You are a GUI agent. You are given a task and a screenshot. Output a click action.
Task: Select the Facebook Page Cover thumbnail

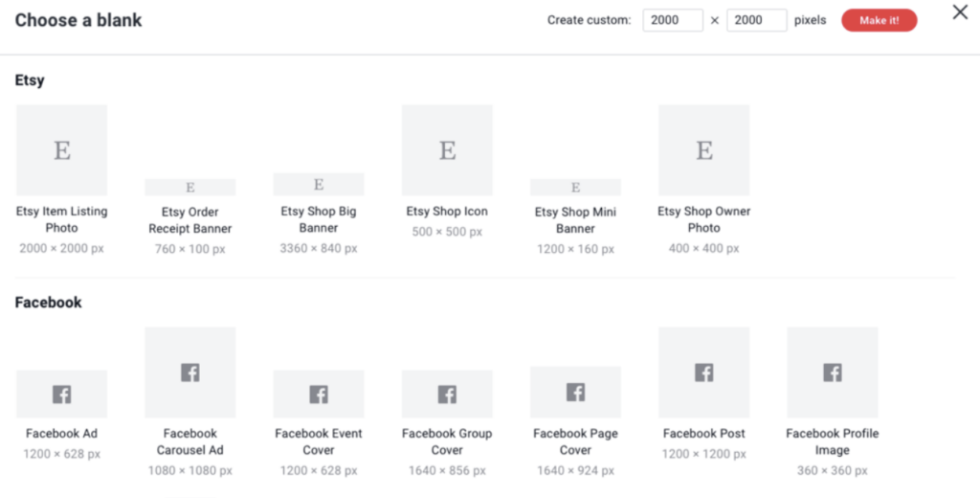coord(575,393)
